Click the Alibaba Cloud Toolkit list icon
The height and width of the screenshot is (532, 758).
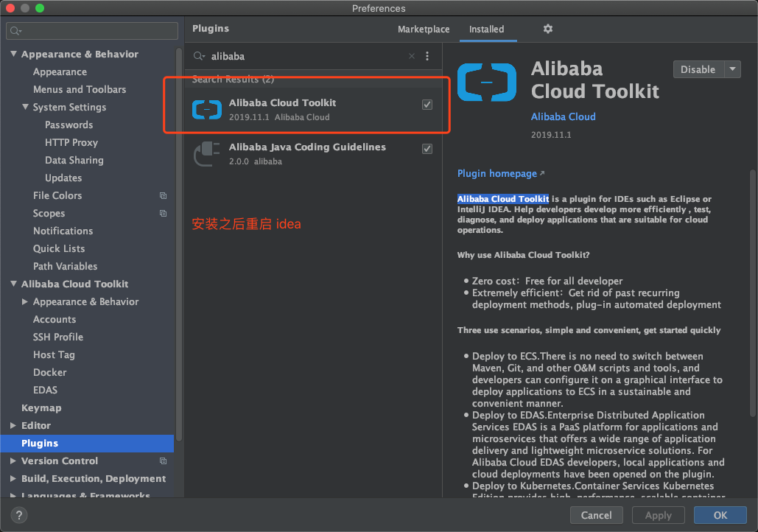(207, 109)
